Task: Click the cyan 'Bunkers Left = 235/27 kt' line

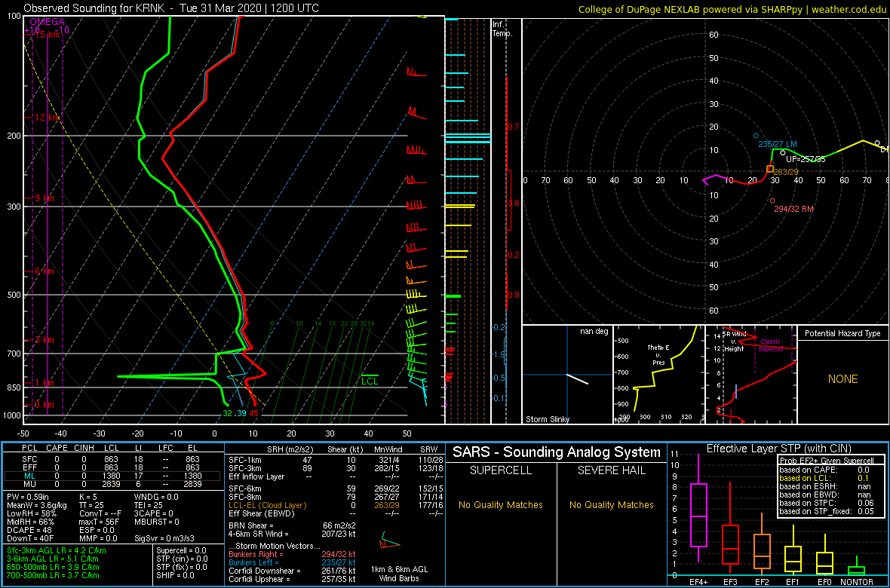Action: pyautogui.click(x=292, y=562)
